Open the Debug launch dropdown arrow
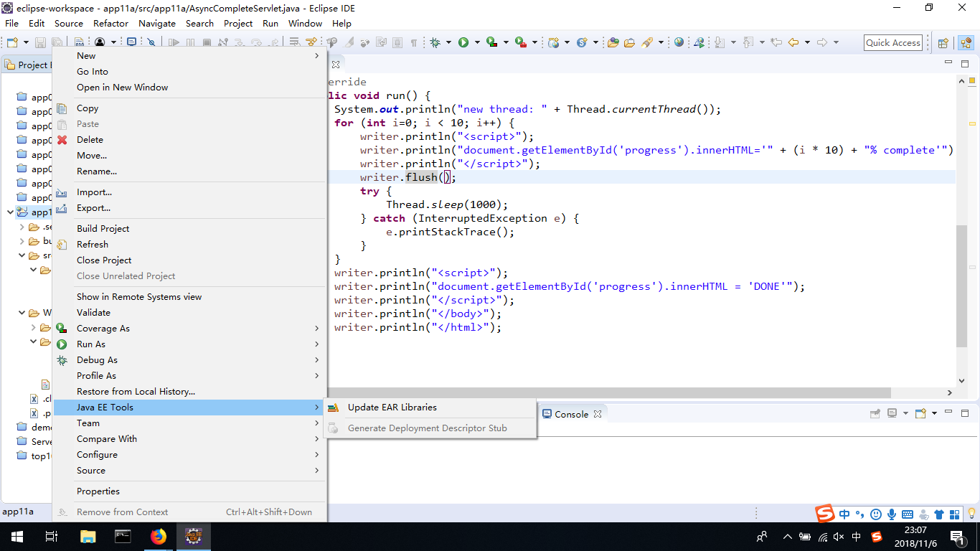 point(449,42)
